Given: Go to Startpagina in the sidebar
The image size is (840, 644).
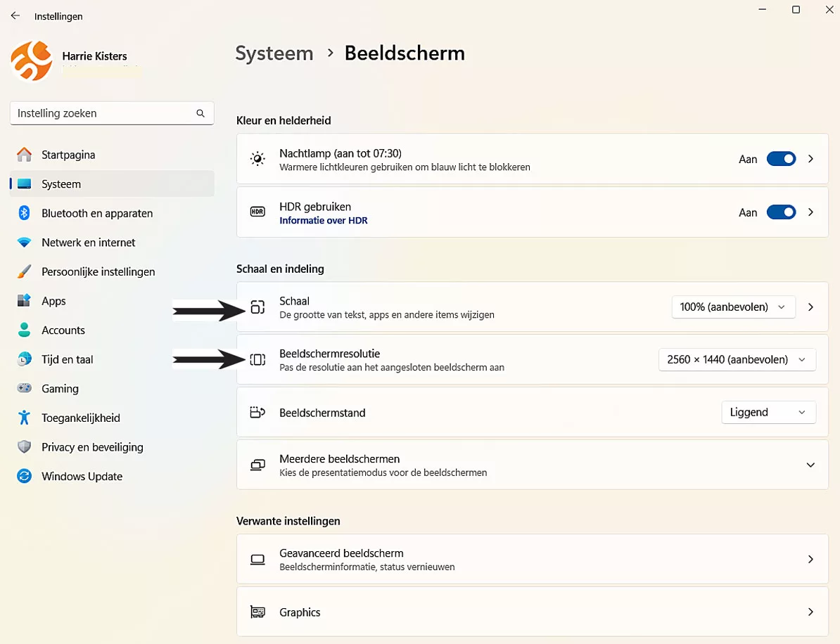Looking at the screenshot, I should tap(112, 155).
